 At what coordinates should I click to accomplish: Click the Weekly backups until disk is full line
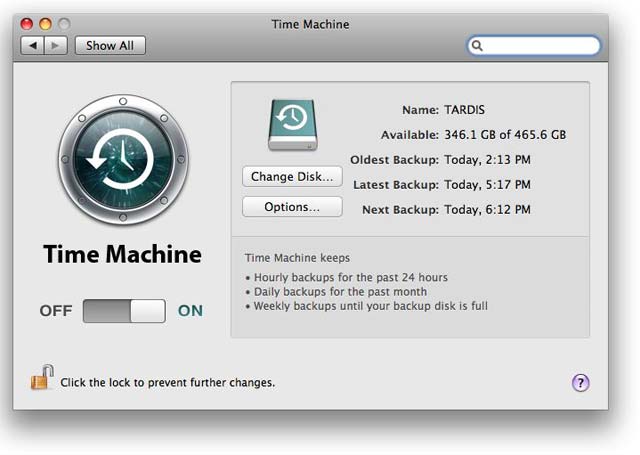[371, 306]
